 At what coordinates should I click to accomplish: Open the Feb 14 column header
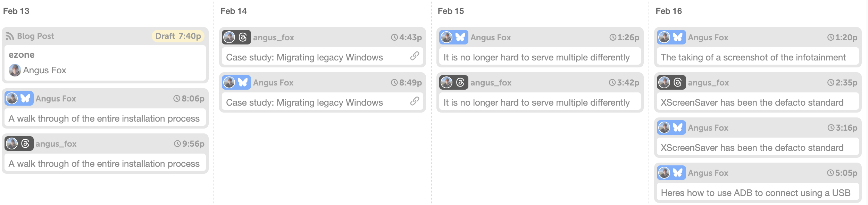click(233, 11)
